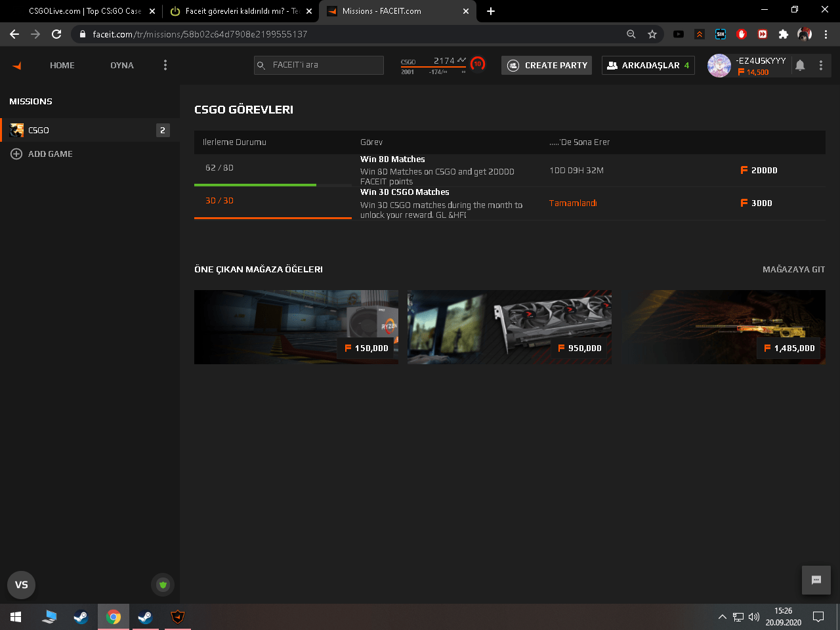Open the Chrome three-dot settings menu
Viewport: 840px width, 630px height.
tap(826, 34)
